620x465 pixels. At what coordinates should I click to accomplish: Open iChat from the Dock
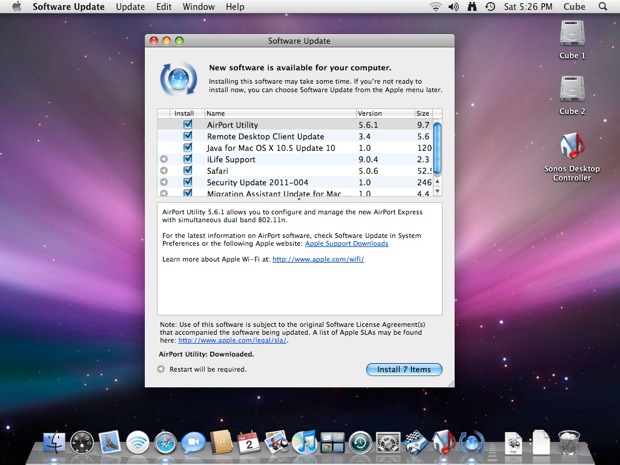pyautogui.click(x=193, y=442)
